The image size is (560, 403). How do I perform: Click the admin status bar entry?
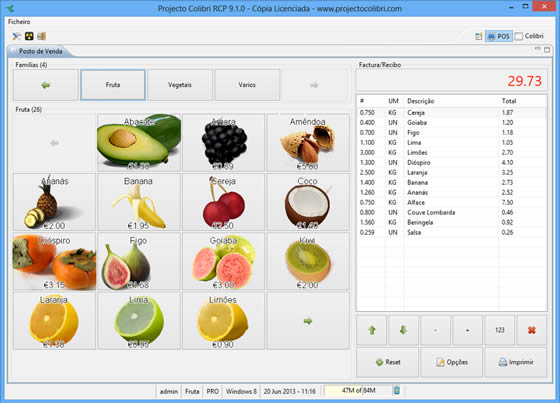coord(169,392)
